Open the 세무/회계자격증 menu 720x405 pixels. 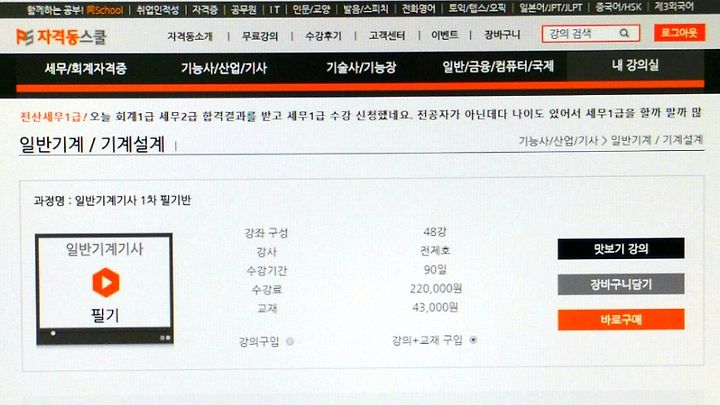pos(86,68)
